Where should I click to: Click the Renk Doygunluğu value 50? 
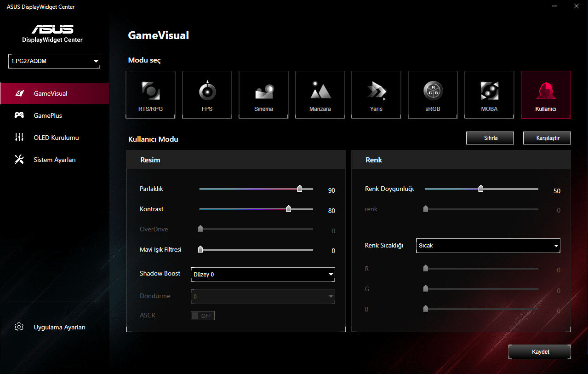click(557, 191)
